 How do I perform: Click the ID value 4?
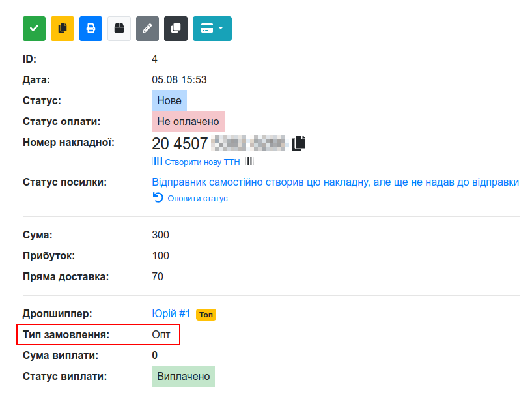[155, 59]
